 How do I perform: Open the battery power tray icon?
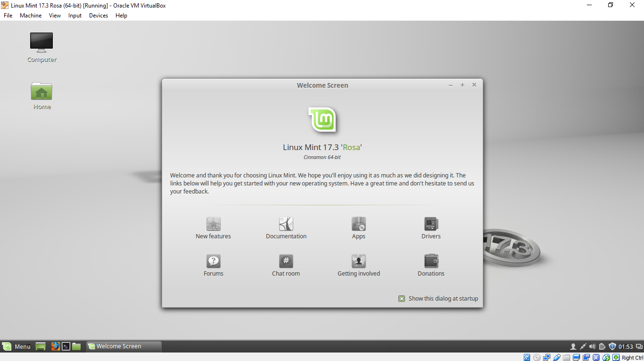point(603,346)
